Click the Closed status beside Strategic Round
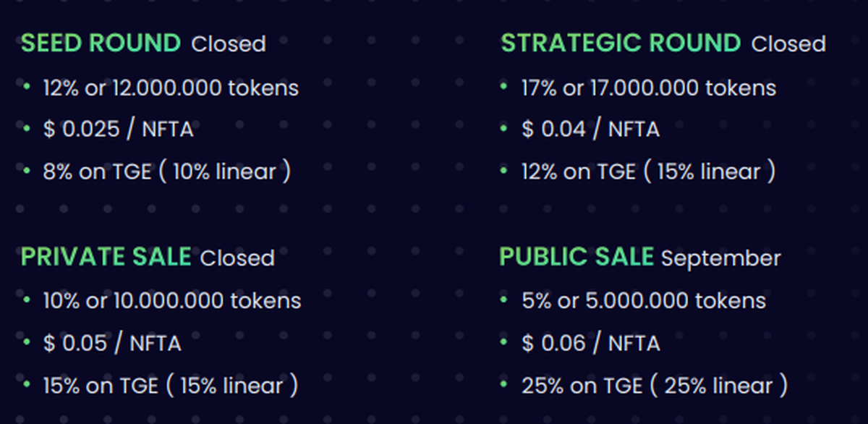 pyautogui.click(x=788, y=44)
